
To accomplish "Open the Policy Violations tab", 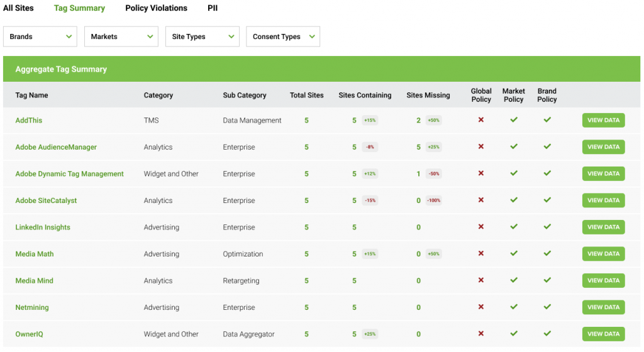I will click(x=156, y=8).
